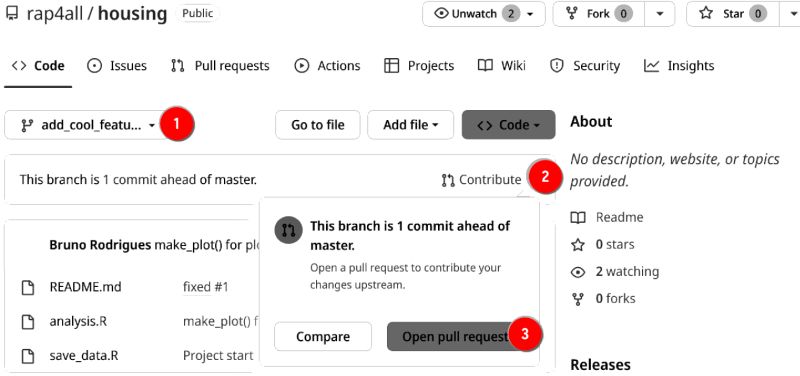Screen dimensions: 800x376
Task: Open the add_cool_featu... branch selector
Action: click(88, 125)
